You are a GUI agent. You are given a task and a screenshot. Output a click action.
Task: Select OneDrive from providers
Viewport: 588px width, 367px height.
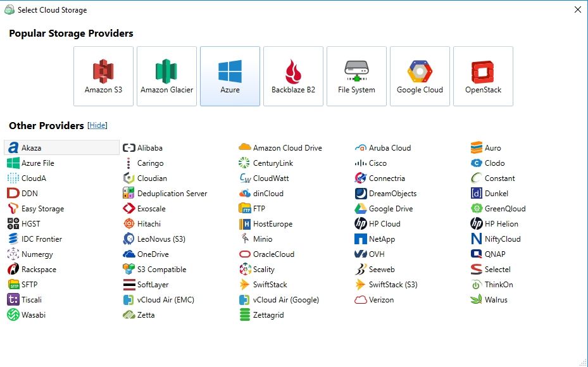coord(146,254)
